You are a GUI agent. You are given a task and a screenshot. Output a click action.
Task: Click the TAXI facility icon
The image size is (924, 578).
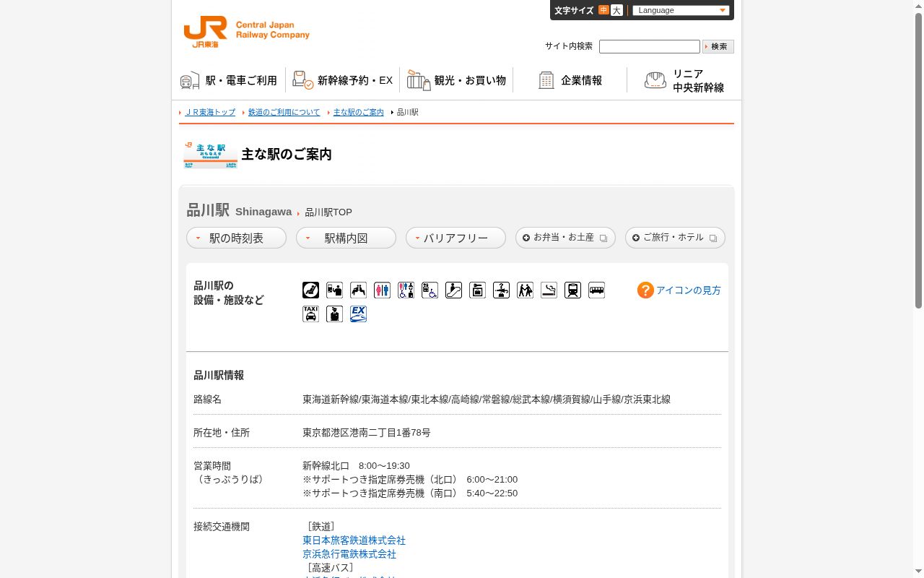tap(310, 314)
